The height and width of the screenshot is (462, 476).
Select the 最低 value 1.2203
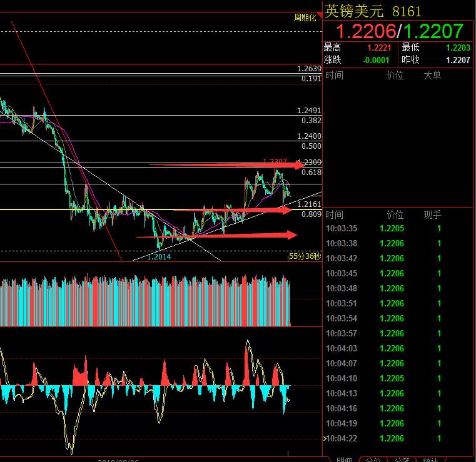pos(458,48)
